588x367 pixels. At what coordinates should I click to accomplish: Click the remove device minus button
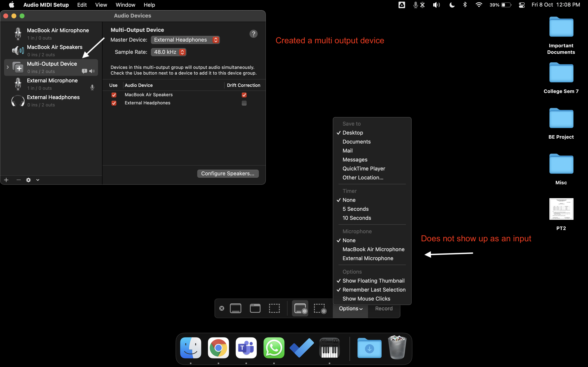(18, 180)
